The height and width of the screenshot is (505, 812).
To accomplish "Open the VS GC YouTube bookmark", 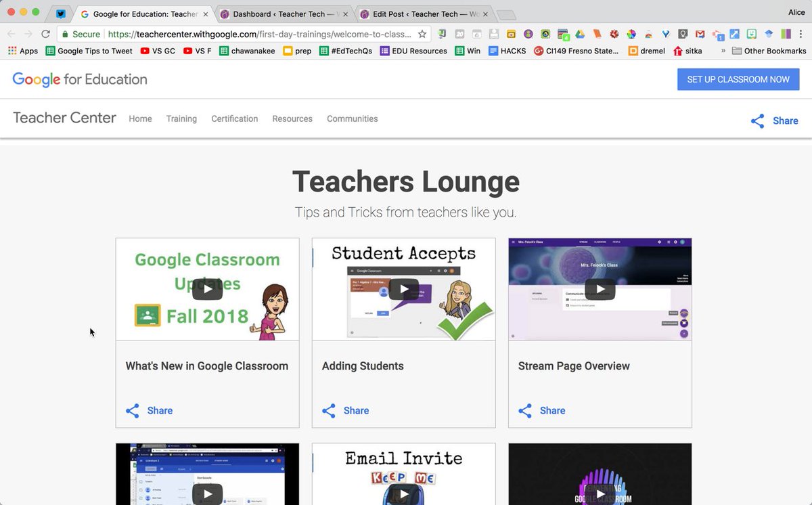I will 158,51.
